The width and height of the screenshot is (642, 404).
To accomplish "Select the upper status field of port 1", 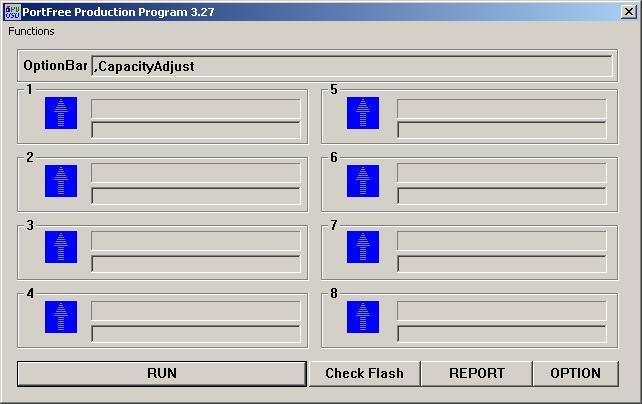I will pos(196,109).
